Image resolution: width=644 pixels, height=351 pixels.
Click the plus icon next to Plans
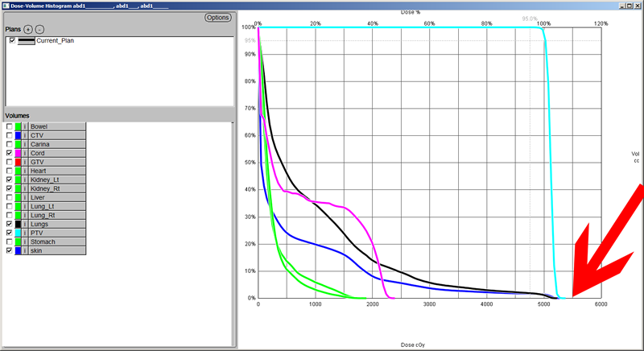pyautogui.click(x=29, y=29)
